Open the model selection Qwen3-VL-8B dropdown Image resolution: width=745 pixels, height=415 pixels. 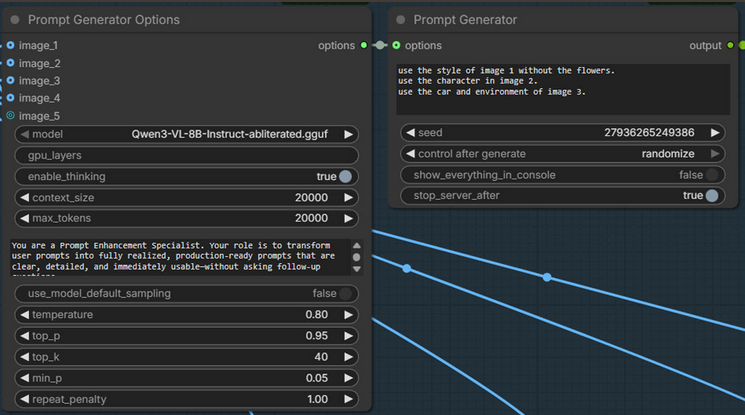point(229,134)
